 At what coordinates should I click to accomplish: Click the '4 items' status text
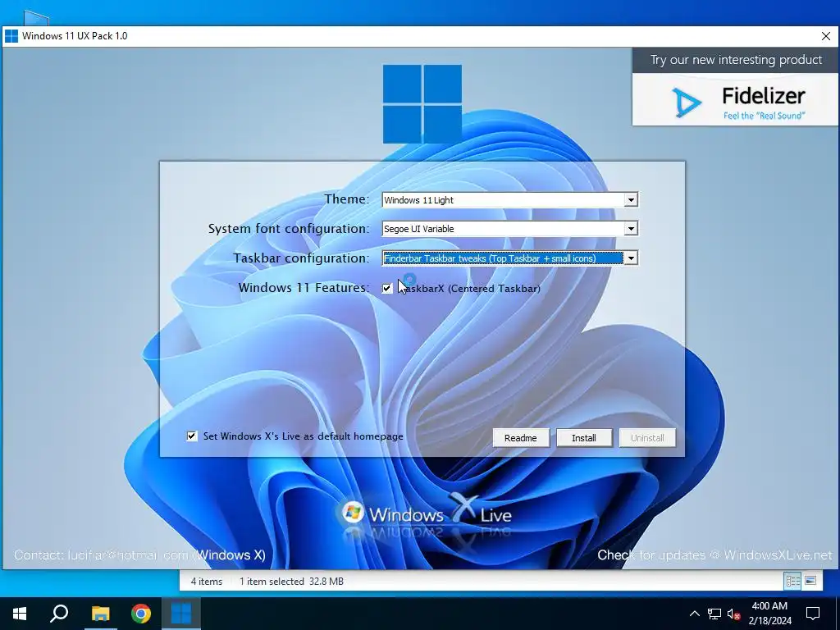coord(206,582)
